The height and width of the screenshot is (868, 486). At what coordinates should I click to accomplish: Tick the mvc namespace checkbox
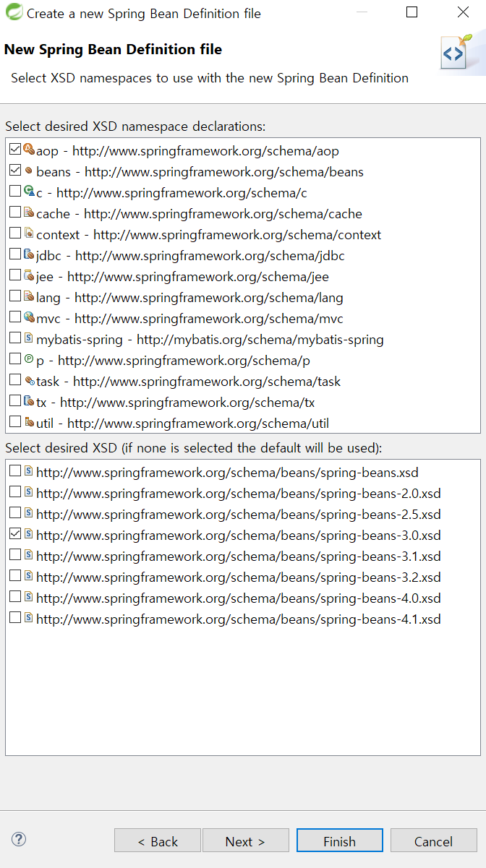point(15,318)
